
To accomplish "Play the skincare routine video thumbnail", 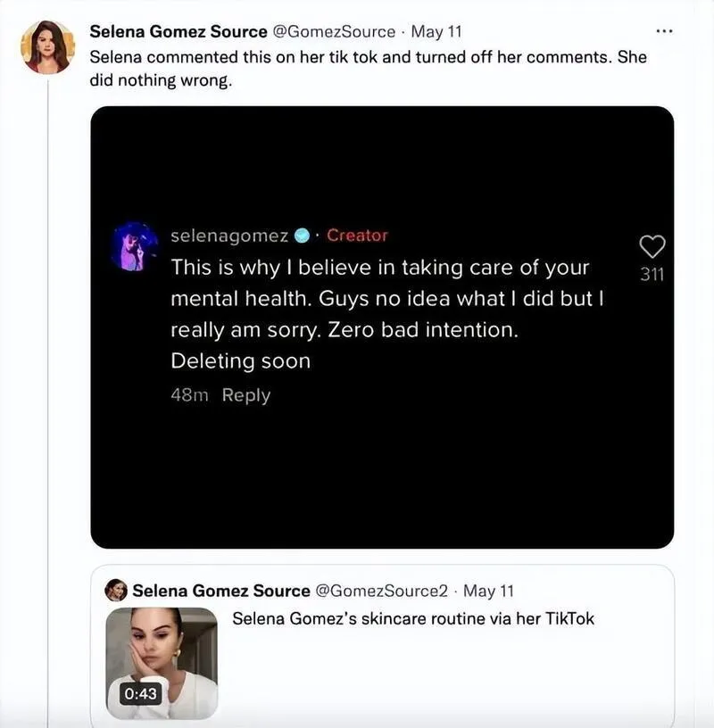I will [162, 664].
